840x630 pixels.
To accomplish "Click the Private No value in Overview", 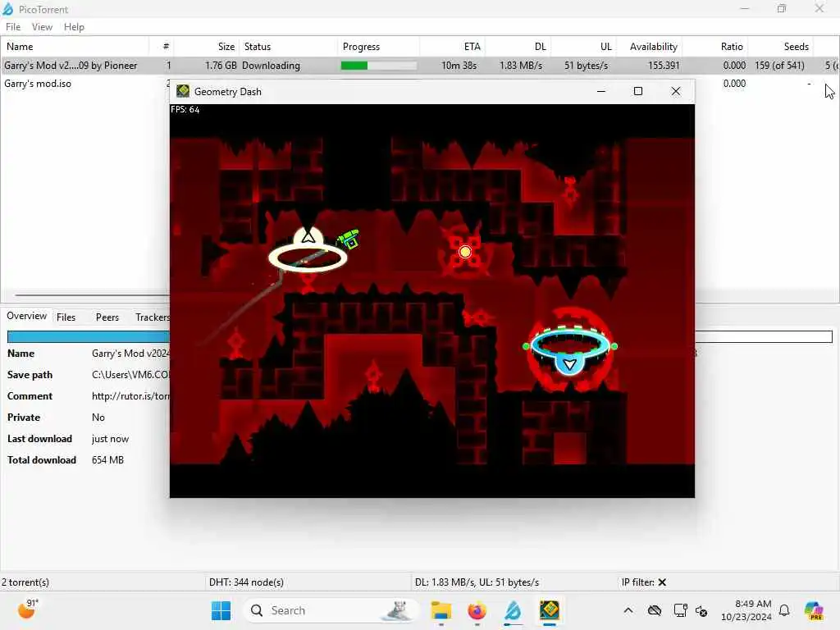I will coord(98,418).
